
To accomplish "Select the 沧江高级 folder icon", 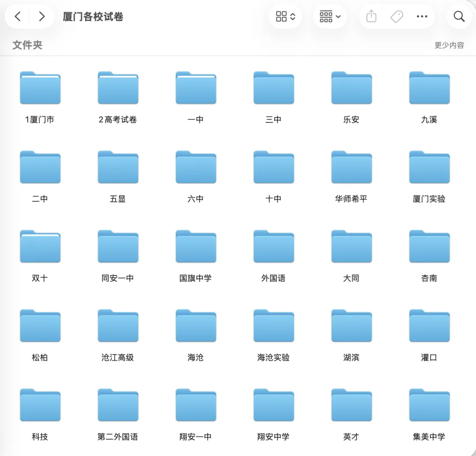I will point(118,325).
